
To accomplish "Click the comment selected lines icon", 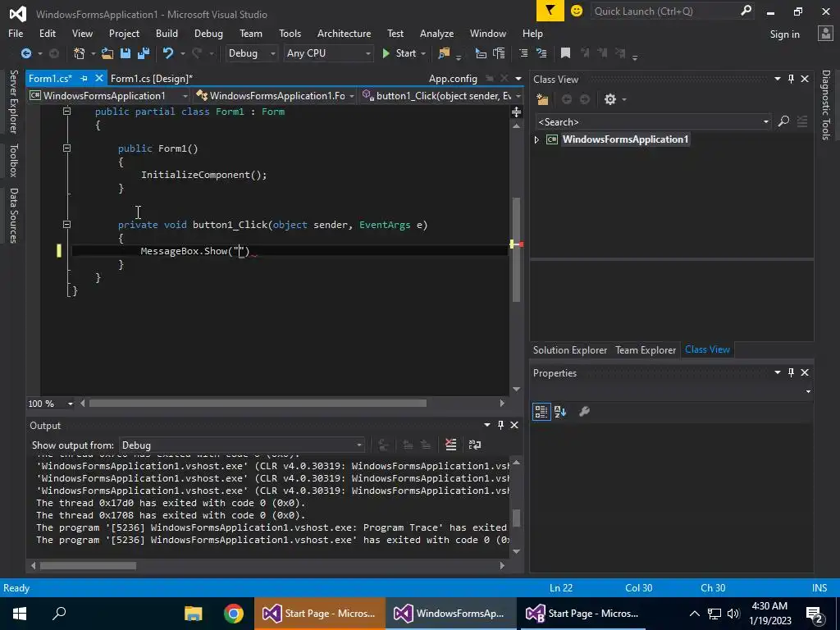I will click(x=523, y=53).
